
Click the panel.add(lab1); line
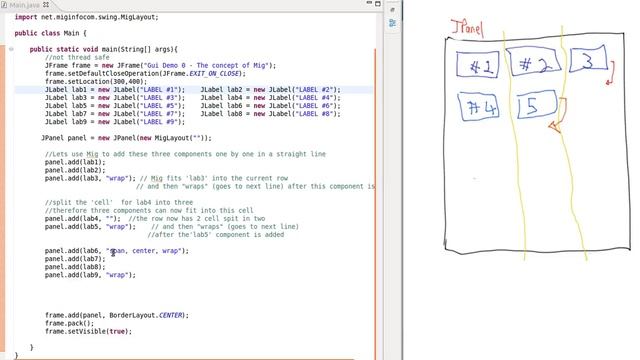click(x=75, y=162)
